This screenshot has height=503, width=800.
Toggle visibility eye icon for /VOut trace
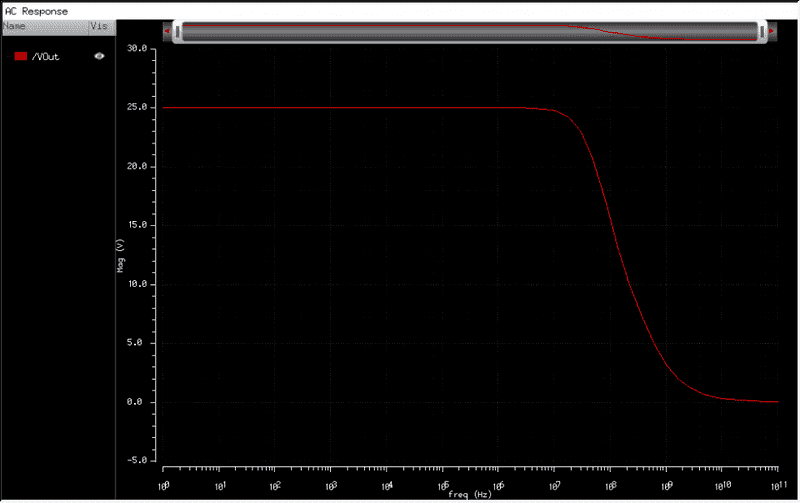(99, 57)
